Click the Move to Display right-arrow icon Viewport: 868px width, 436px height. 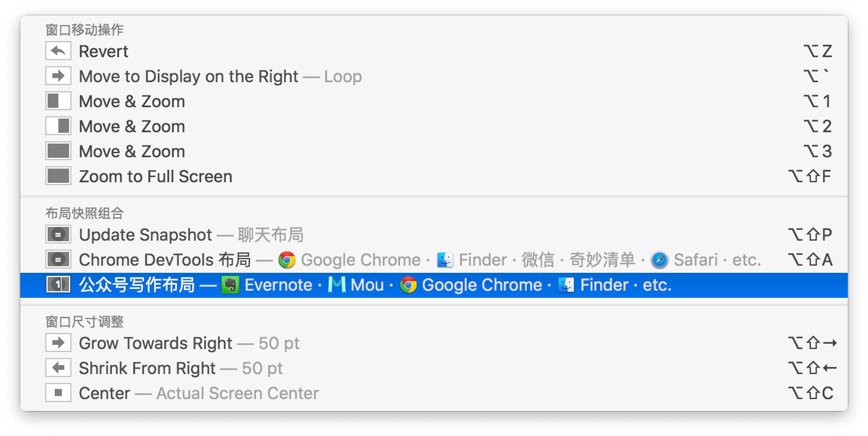pos(58,76)
